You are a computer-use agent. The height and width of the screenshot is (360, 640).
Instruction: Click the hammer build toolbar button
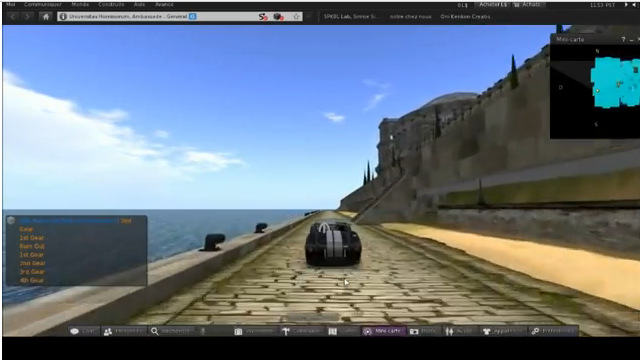pos(302,331)
